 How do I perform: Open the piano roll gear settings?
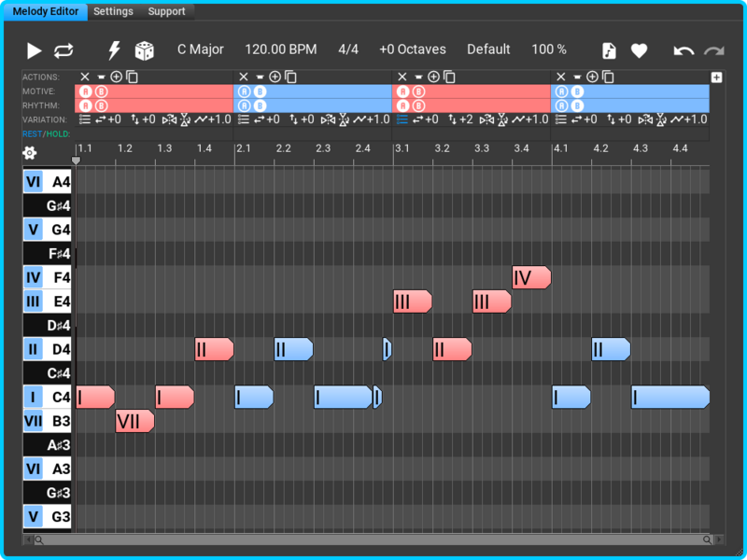[x=30, y=153]
